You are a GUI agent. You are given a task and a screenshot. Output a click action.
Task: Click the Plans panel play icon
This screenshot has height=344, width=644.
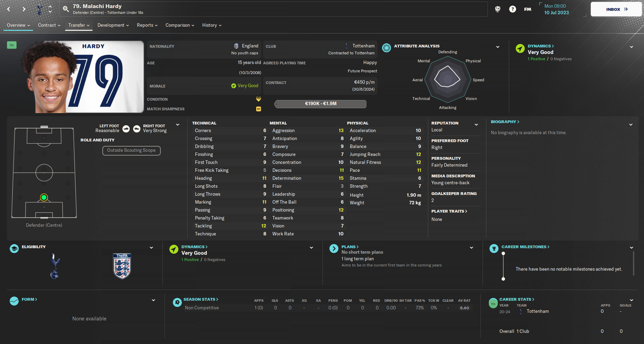click(334, 249)
